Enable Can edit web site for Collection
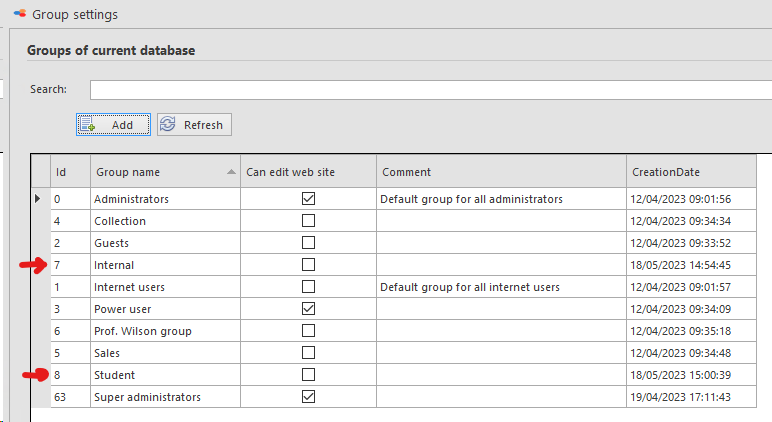 (308, 221)
